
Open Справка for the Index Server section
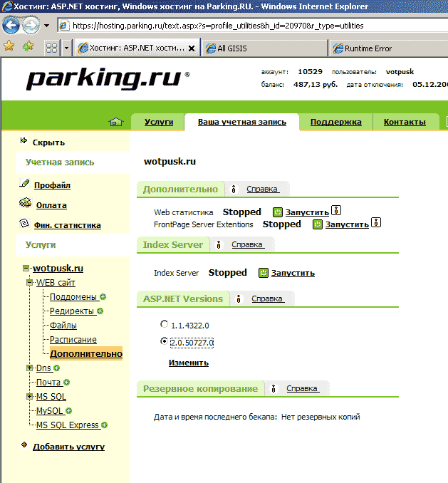247,244
